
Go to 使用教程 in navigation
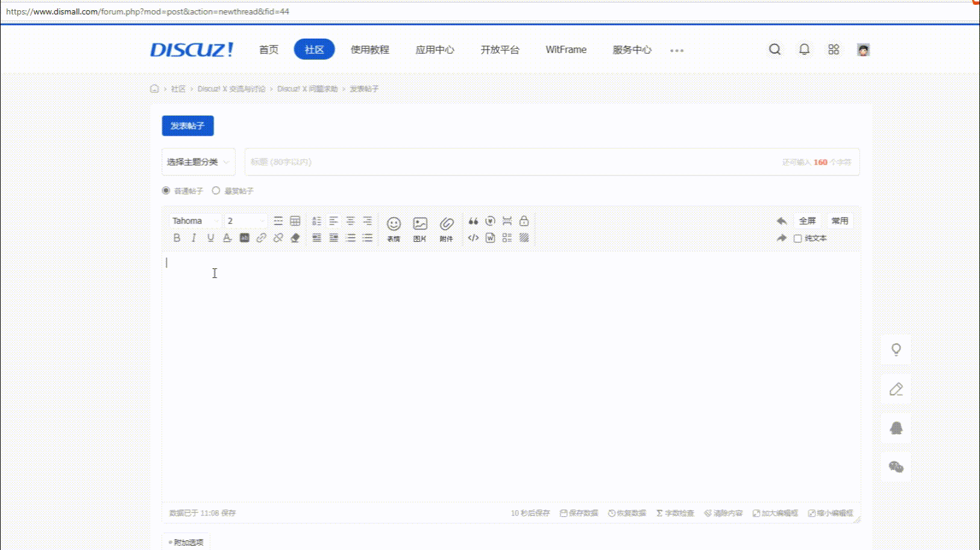(x=370, y=49)
